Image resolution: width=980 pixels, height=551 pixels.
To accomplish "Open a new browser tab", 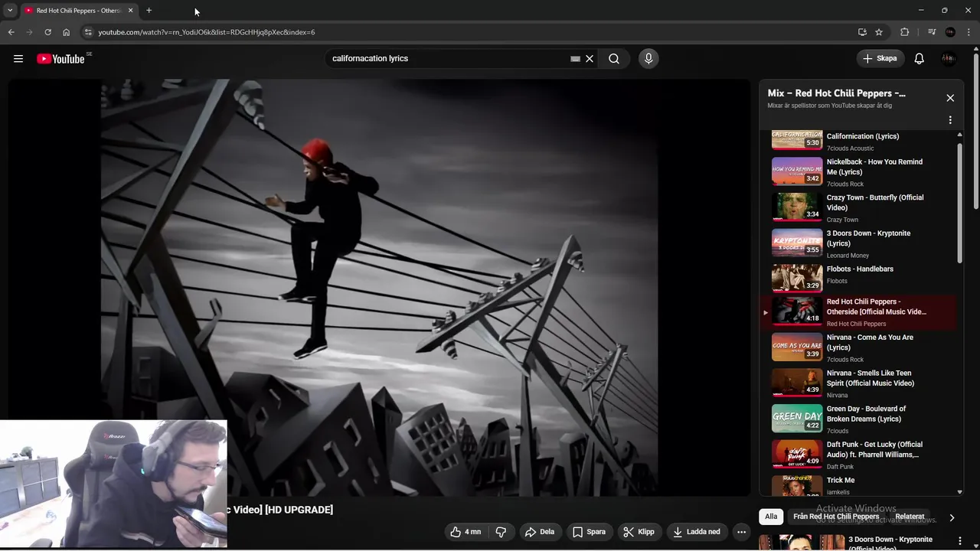I will 149,11.
